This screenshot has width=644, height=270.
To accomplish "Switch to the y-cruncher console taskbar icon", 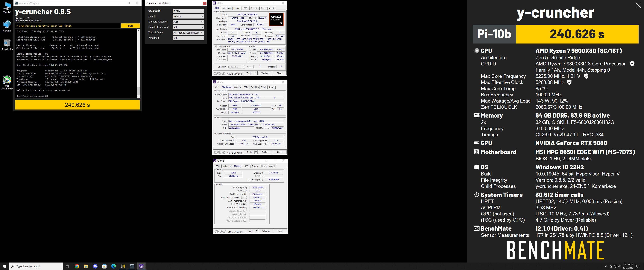I will click(132, 266).
